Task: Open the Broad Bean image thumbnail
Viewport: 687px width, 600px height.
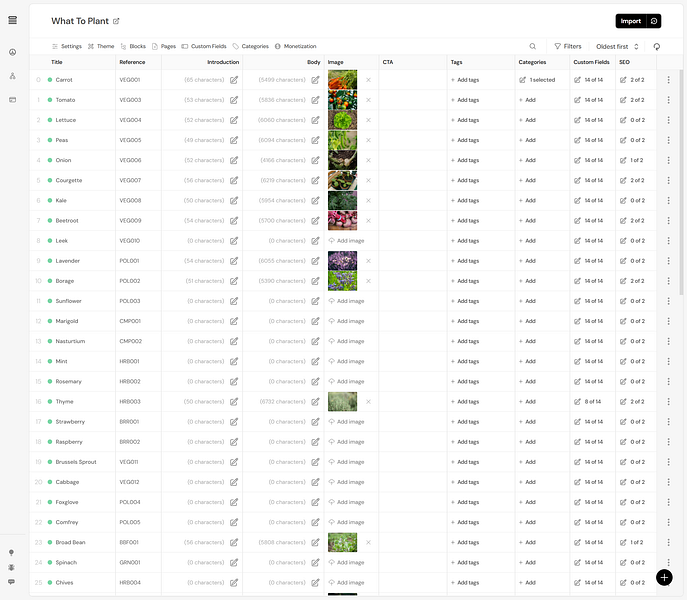Action: [343, 542]
